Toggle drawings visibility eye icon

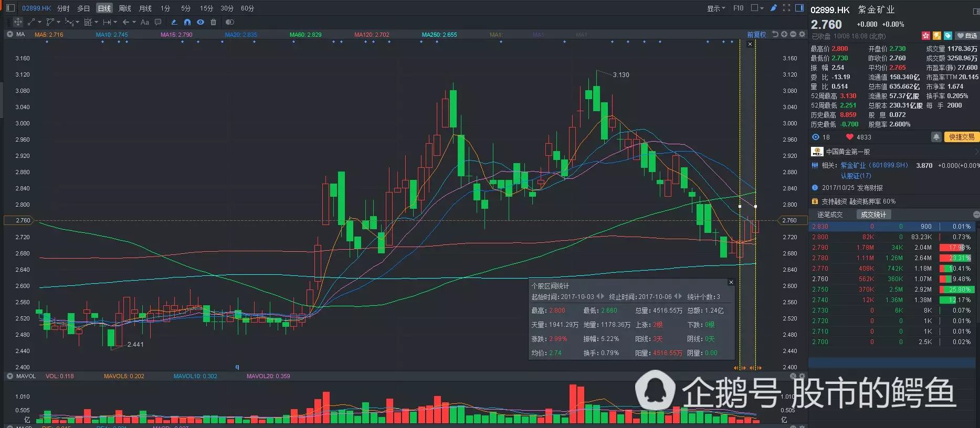[x=200, y=22]
